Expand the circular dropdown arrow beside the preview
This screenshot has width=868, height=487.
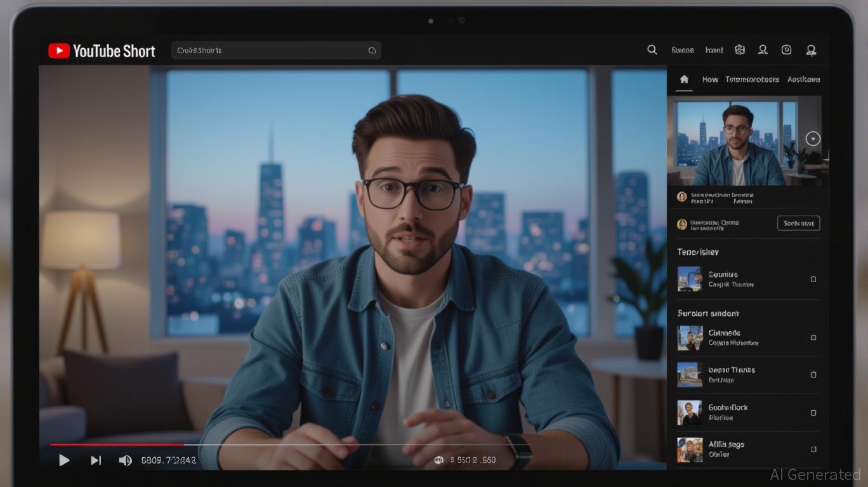point(813,139)
